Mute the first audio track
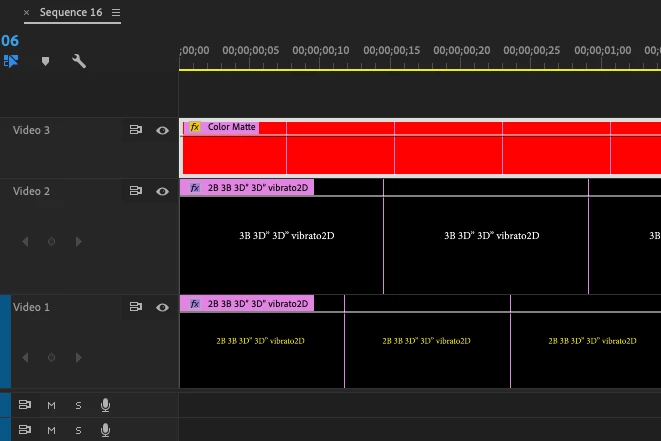661x441 pixels. tap(51, 406)
